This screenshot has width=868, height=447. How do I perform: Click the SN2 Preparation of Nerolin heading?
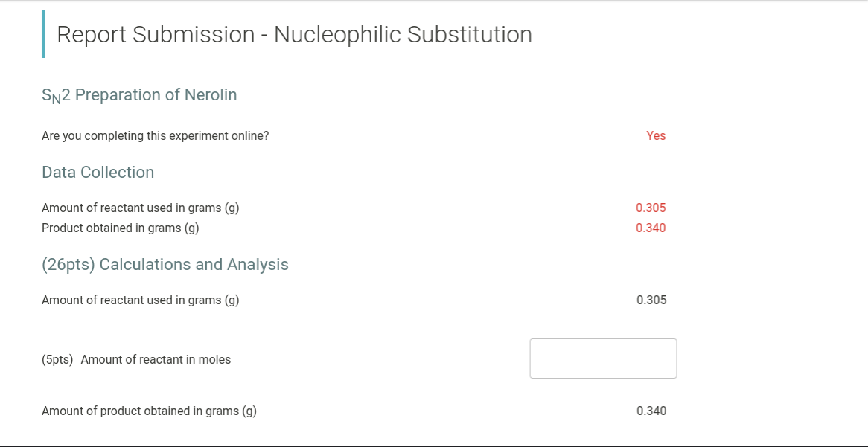[x=139, y=95]
